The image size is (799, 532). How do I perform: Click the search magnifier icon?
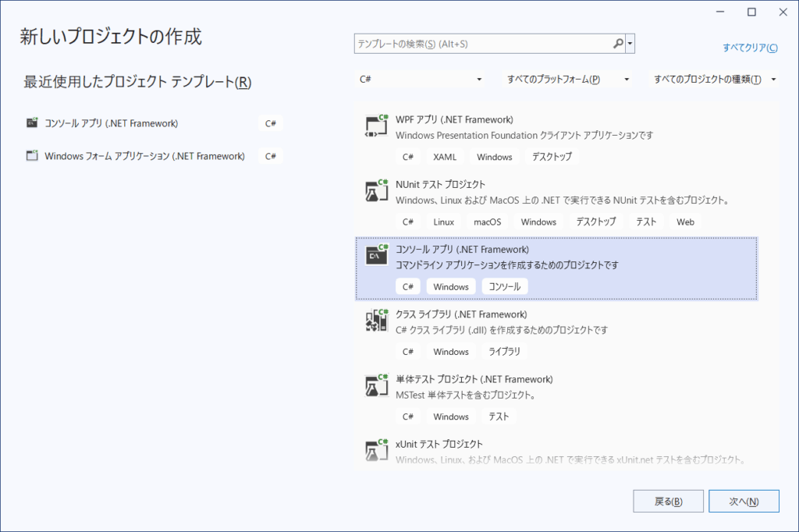(x=618, y=44)
